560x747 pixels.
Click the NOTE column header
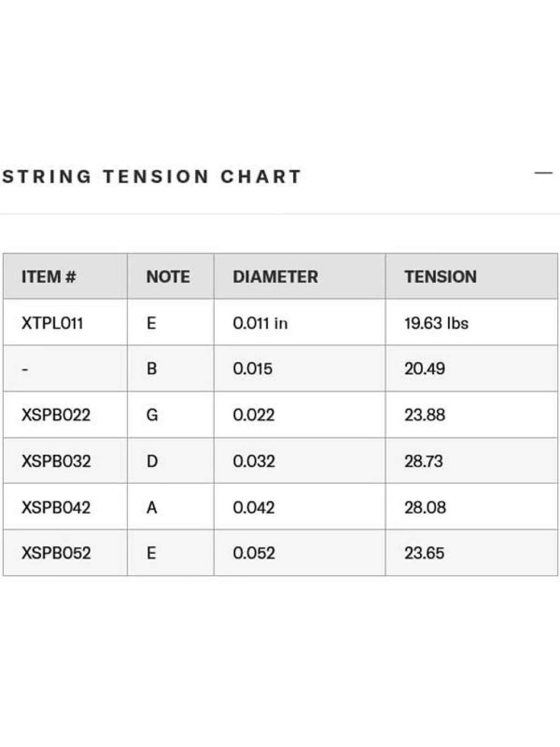point(168,277)
